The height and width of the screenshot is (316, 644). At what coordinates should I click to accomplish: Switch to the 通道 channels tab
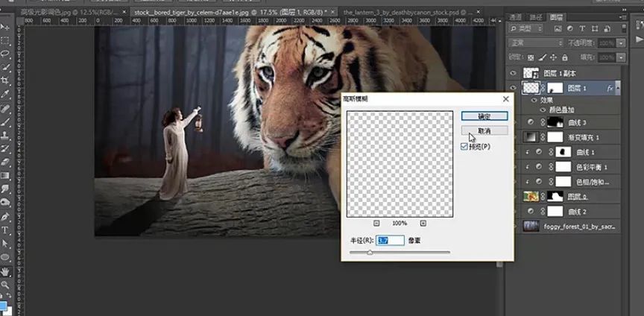coord(516,16)
